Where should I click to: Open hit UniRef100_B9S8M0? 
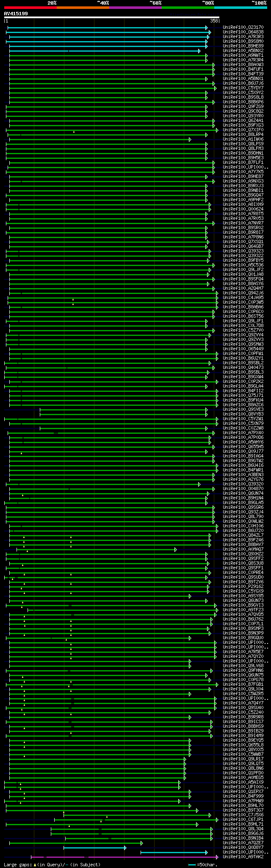click(x=243, y=42)
